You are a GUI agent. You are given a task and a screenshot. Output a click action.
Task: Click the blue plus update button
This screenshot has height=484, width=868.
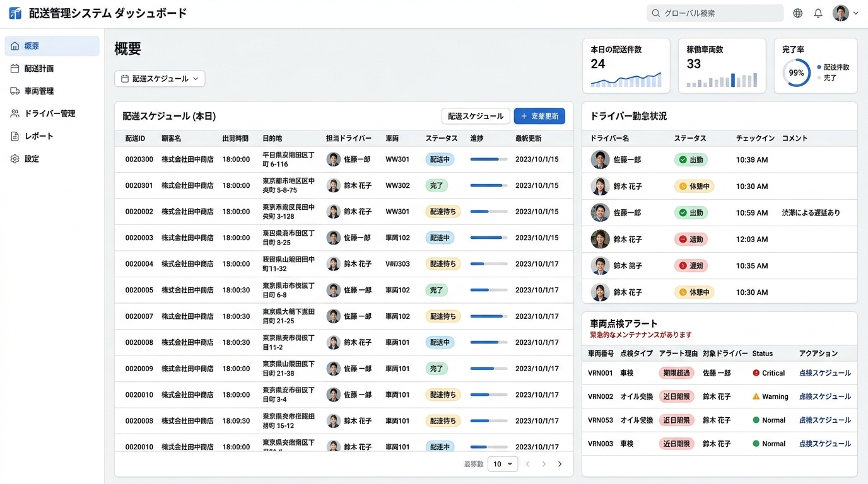tap(539, 116)
